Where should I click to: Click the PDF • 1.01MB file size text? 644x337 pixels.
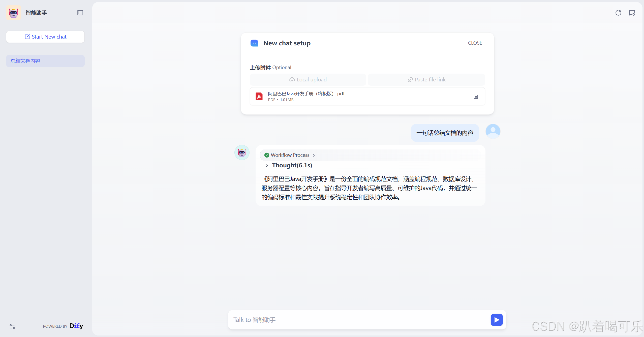pyautogui.click(x=281, y=100)
